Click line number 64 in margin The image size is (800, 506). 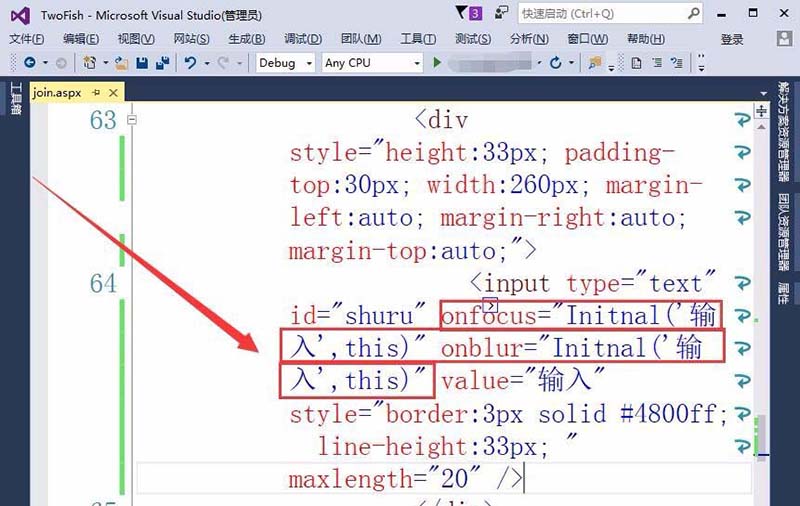[103, 284]
